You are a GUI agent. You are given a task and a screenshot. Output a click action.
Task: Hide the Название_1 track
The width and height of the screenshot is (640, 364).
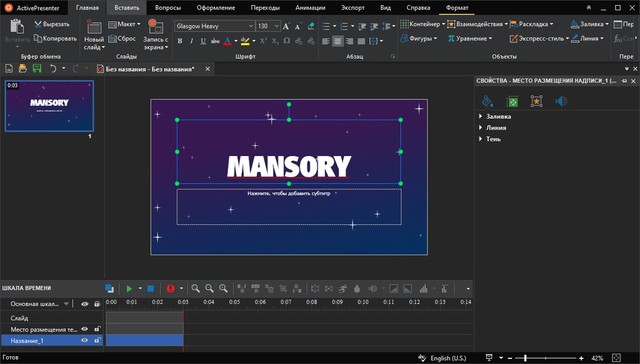click(84, 340)
